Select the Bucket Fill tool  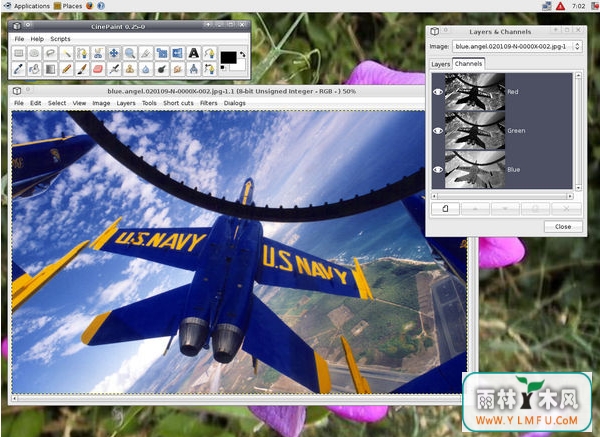(34, 69)
